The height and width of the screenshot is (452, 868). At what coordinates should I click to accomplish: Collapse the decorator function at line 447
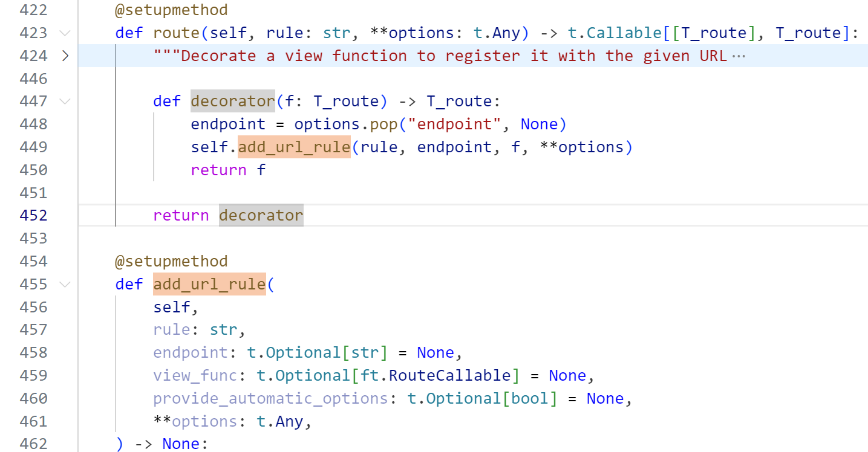pos(65,102)
